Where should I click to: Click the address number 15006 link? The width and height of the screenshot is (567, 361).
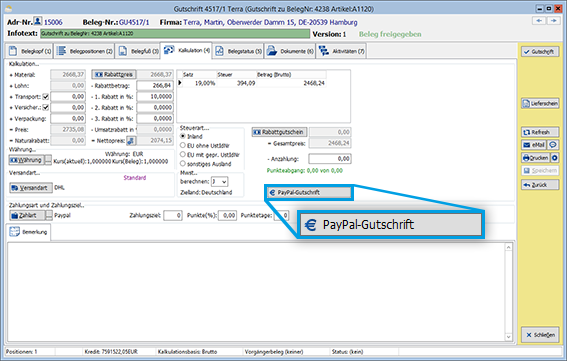click(53, 22)
